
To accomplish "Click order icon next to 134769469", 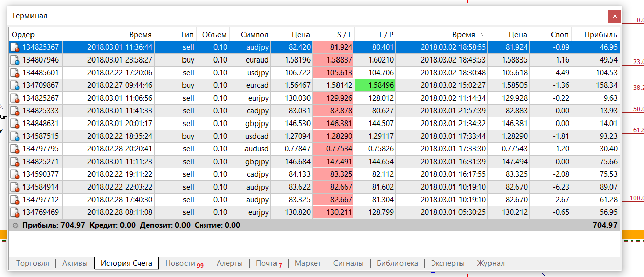I will click(16, 212).
